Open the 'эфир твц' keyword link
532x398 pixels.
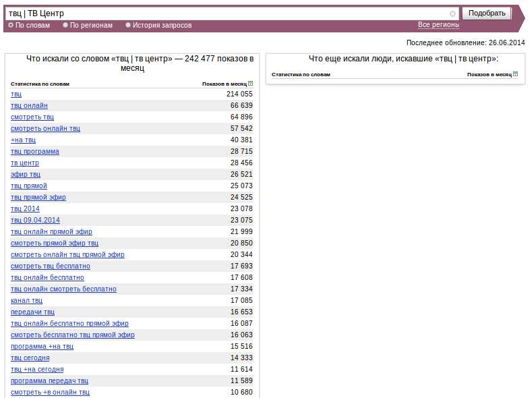(26, 175)
